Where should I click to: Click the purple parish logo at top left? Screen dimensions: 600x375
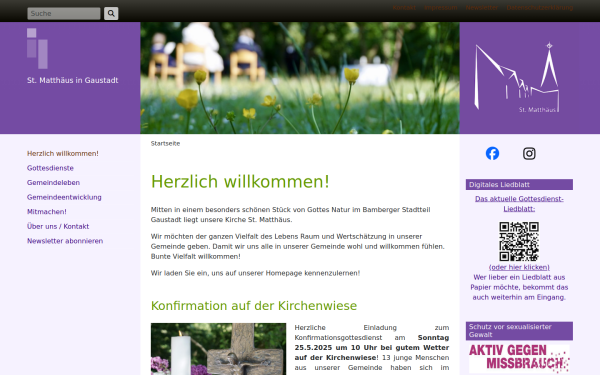(x=38, y=48)
